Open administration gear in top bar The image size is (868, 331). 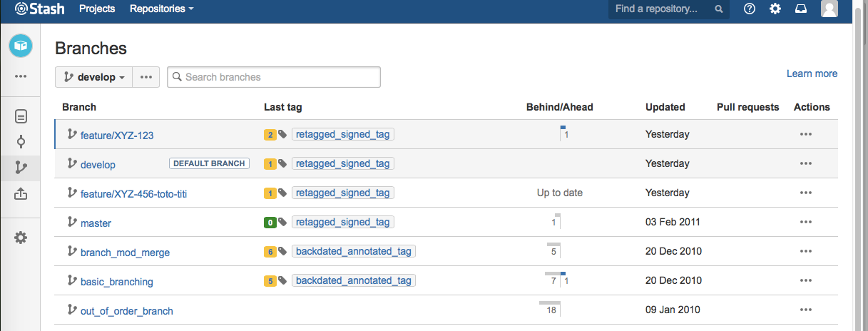775,9
